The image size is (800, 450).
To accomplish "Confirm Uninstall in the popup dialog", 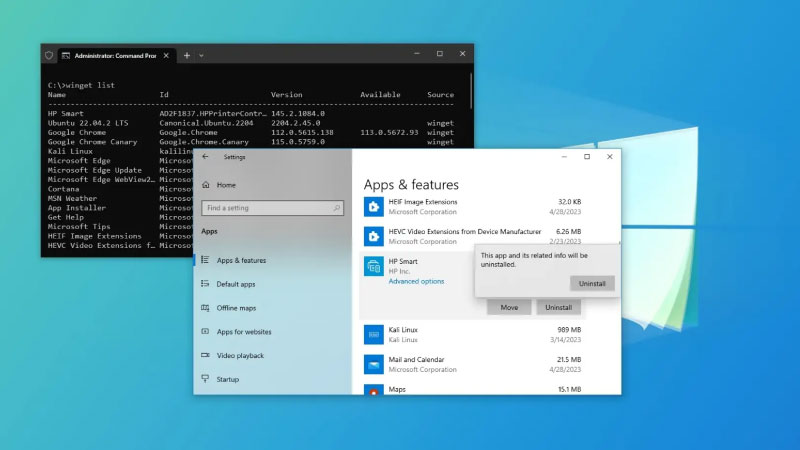I will coord(592,283).
